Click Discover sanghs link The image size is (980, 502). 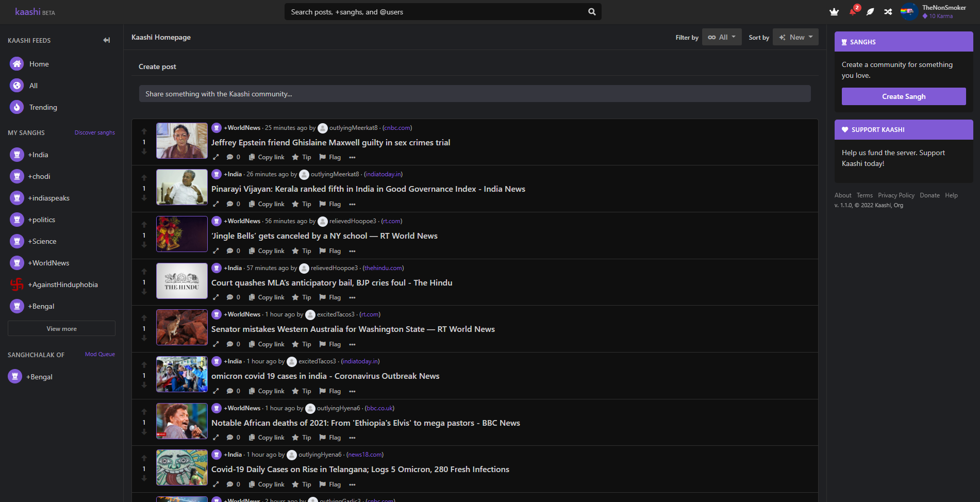tap(95, 132)
